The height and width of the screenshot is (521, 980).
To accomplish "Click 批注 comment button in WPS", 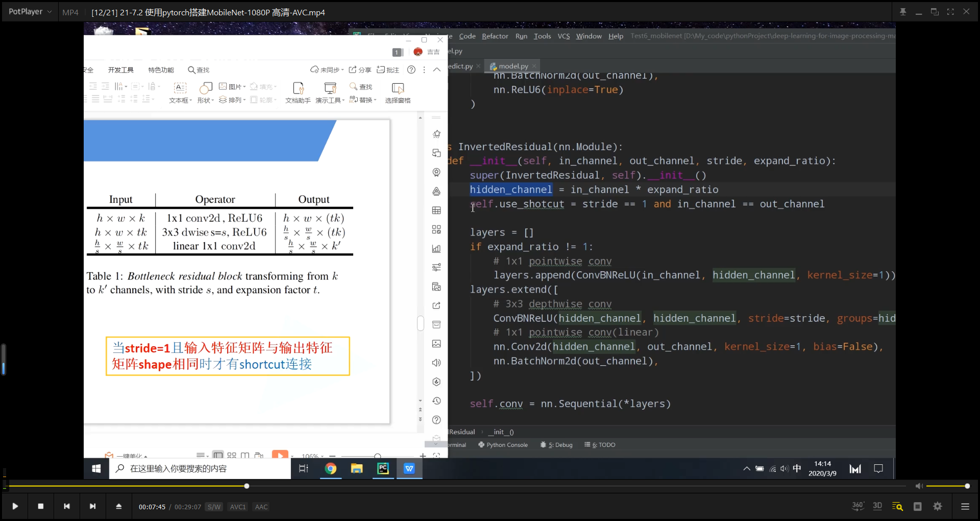I will point(388,70).
